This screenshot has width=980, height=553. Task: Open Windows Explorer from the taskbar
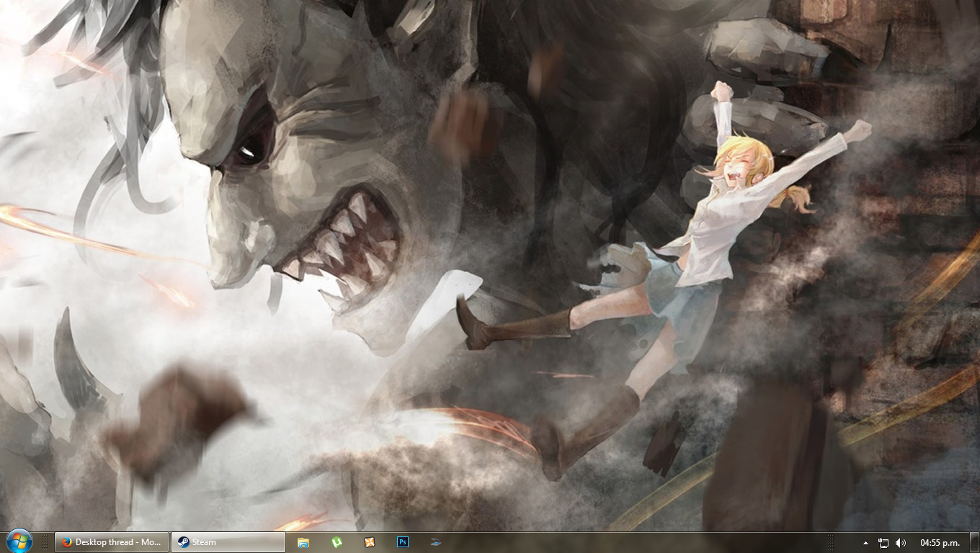[x=303, y=542]
